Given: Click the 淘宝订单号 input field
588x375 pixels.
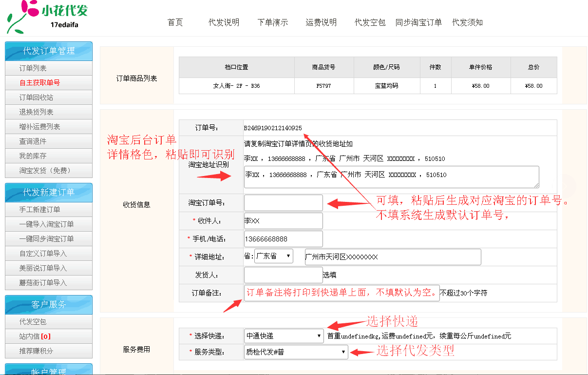Looking at the screenshot, I should tap(284, 203).
